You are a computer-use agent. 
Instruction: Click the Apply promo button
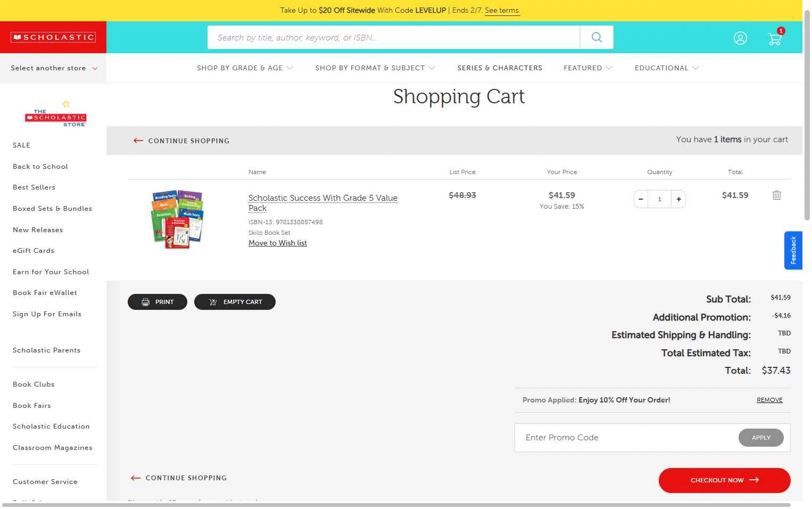pyautogui.click(x=761, y=438)
